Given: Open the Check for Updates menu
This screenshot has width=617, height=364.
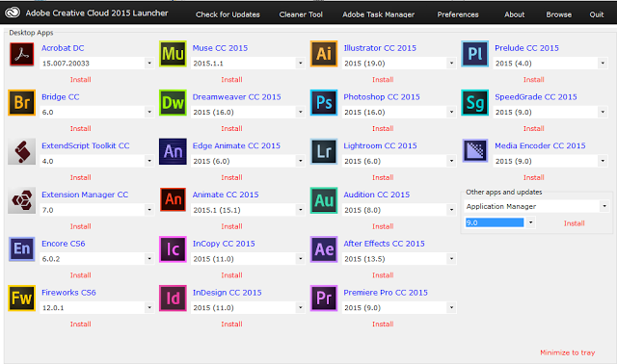Looking at the screenshot, I should (228, 14).
